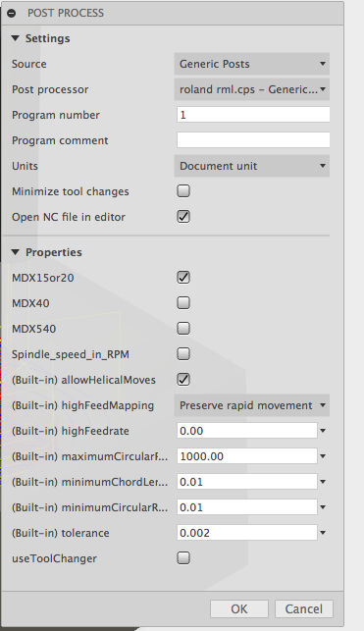Screen dimensions: 364x631
Task: Click the highFeedrate field arrow icon
Action: [323, 431]
